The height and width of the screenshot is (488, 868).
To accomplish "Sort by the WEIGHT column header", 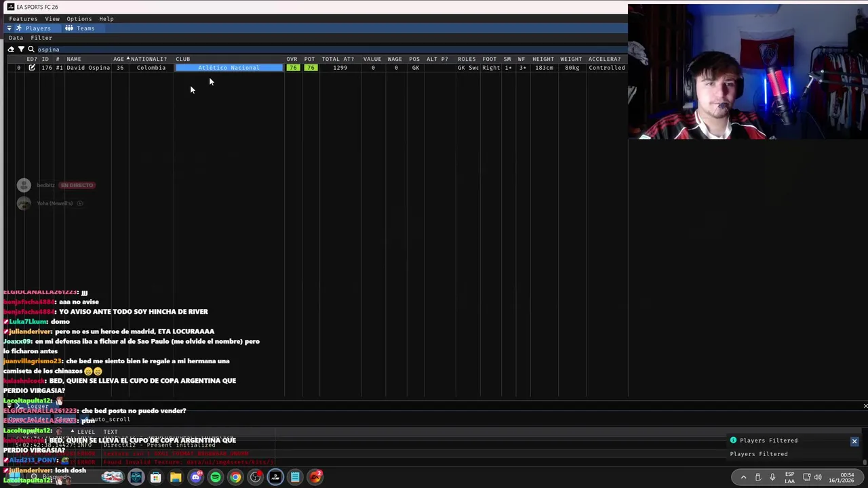I will (571, 59).
